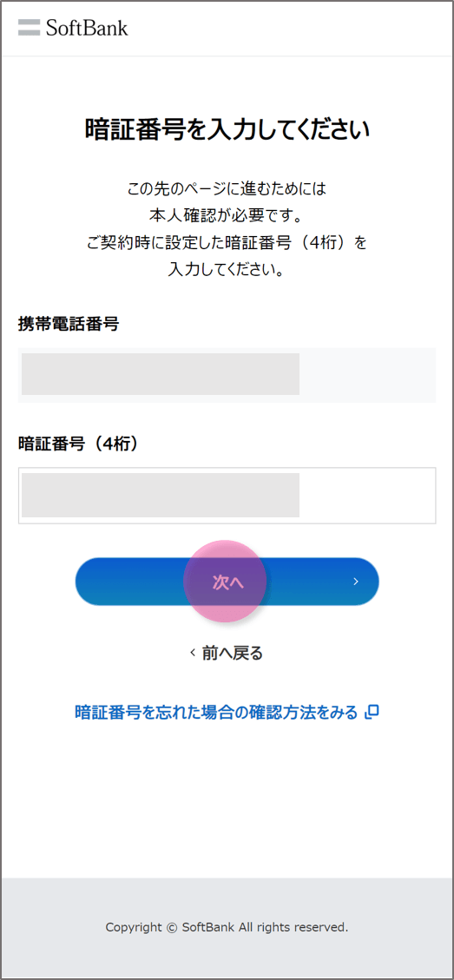Screen dimensions: 454x980
Task: Click the heading 暗証番号を入力してください
Action: [227, 130]
